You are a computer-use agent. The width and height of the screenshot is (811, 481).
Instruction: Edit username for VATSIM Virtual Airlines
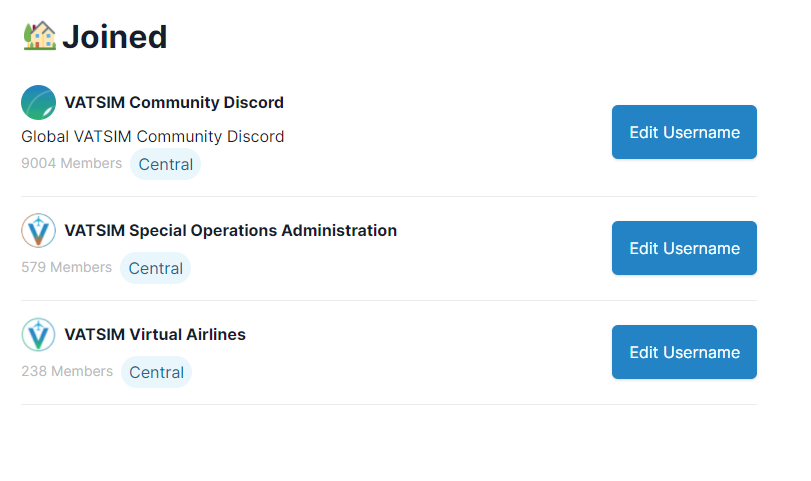point(684,352)
